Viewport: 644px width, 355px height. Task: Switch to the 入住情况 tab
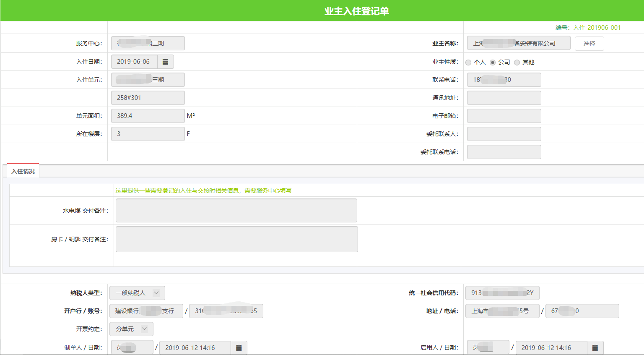coord(23,171)
